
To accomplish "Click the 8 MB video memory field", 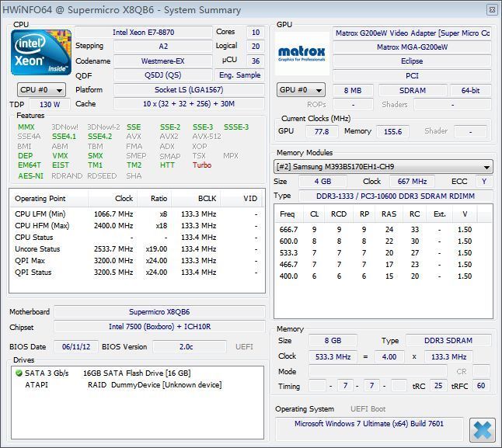I will (x=353, y=91).
